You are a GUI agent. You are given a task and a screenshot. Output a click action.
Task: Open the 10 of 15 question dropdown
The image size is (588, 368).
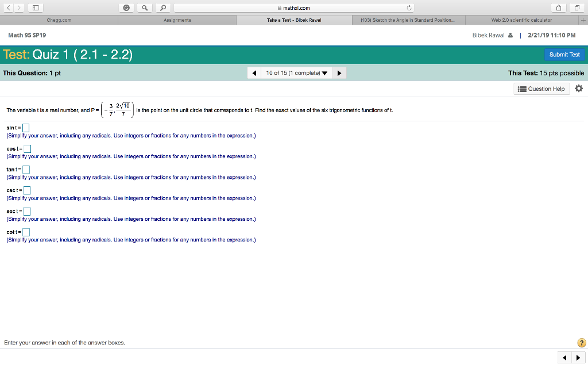pos(297,73)
